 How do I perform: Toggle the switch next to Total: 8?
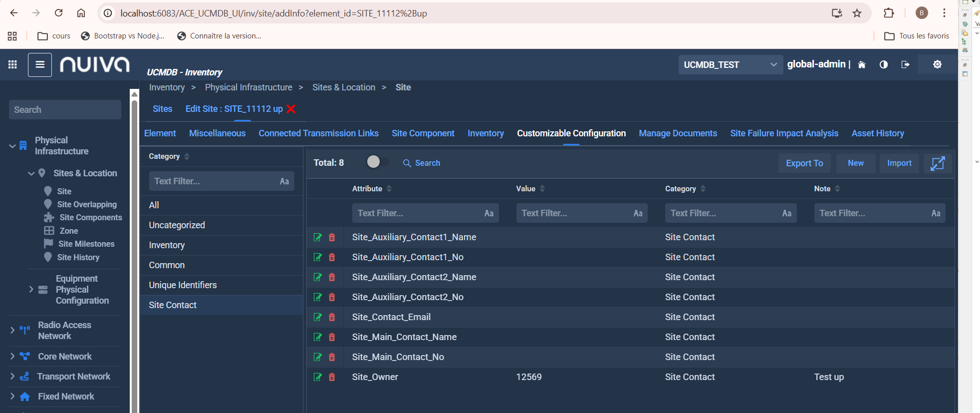[x=377, y=162]
